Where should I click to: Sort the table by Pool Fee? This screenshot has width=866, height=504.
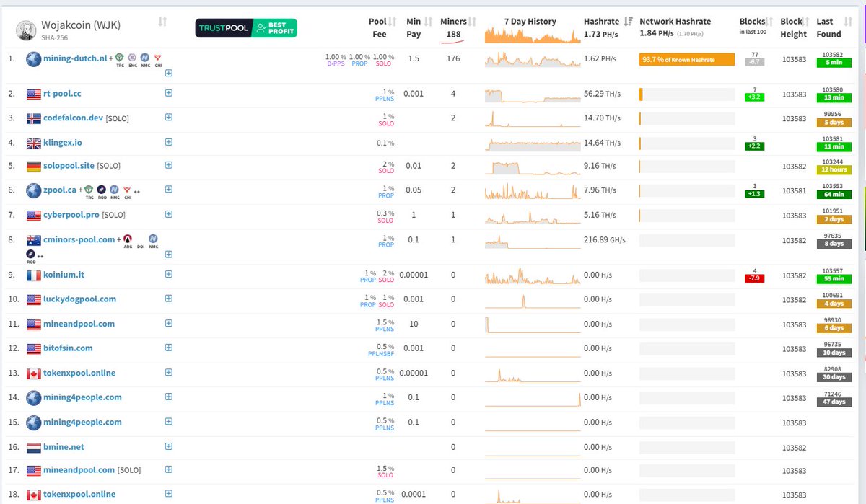(x=393, y=22)
